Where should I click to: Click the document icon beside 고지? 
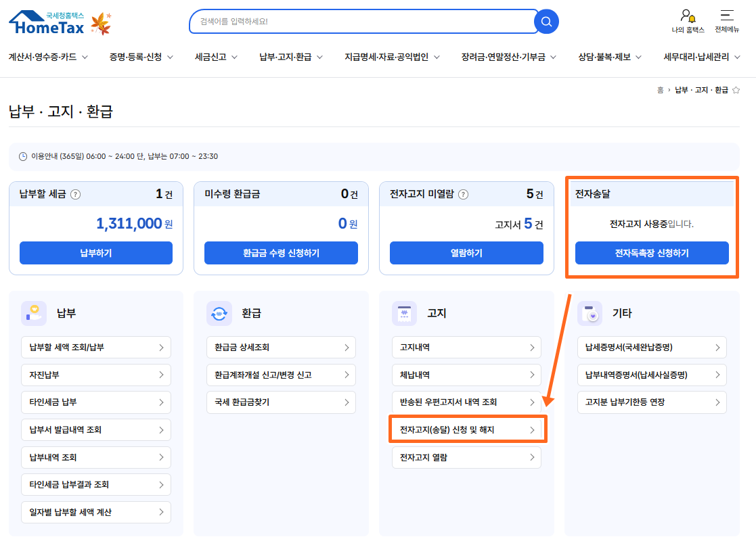(x=403, y=312)
